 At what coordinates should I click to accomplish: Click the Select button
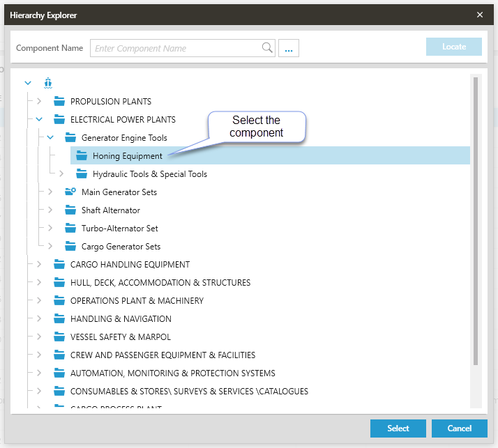[398, 428]
